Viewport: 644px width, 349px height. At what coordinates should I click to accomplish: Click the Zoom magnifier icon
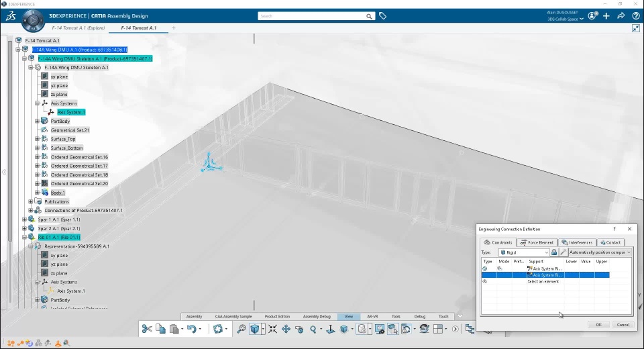313,329
